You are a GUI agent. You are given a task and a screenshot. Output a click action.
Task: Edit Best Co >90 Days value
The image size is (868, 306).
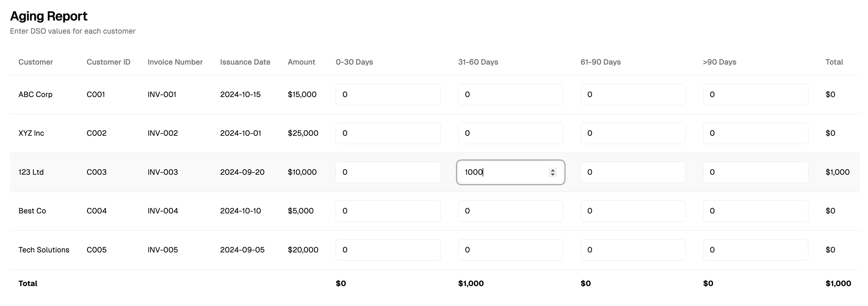coord(755,211)
